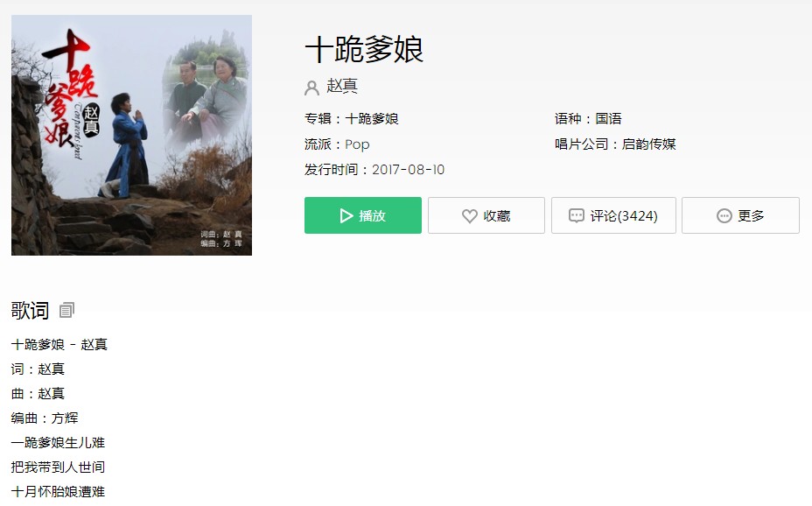This screenshot has height=506, width=812.
Task: Click record company 启韵传媒
Action: 649,144
